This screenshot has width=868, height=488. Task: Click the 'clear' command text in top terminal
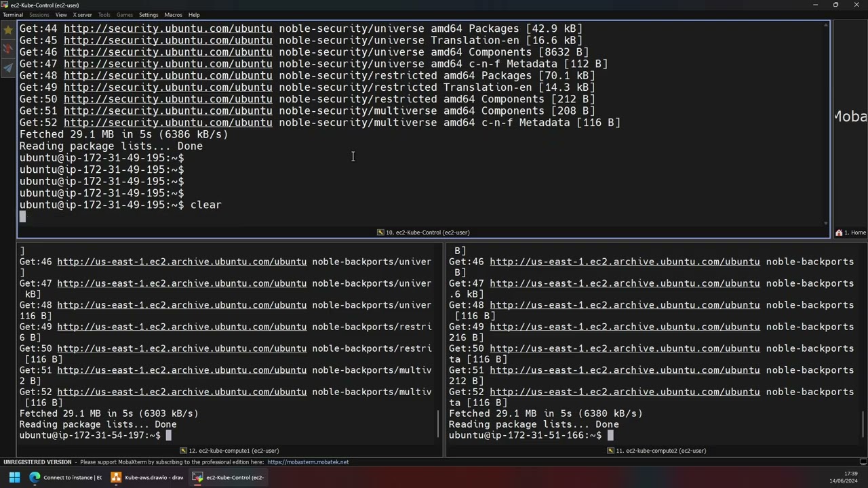(205, 205)
